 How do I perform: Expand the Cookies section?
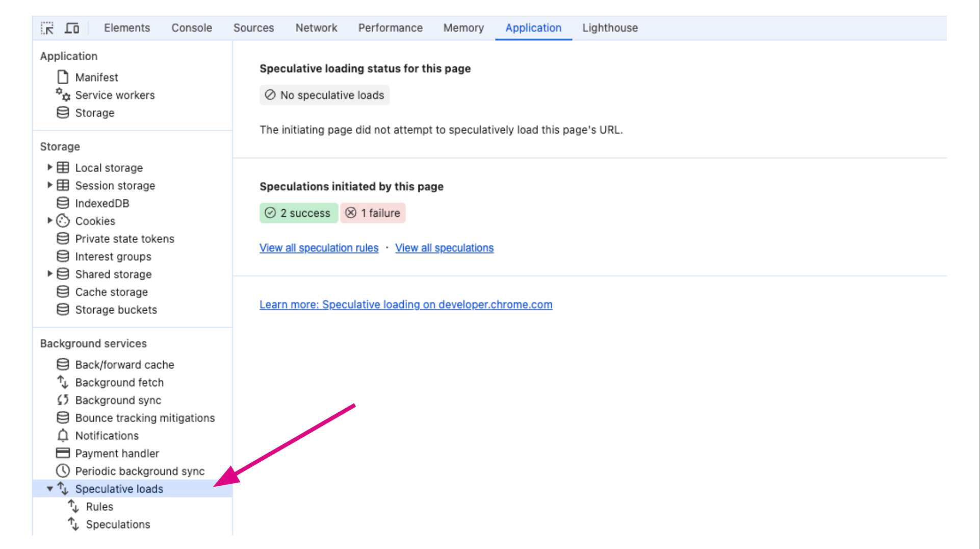coord(49,221)
